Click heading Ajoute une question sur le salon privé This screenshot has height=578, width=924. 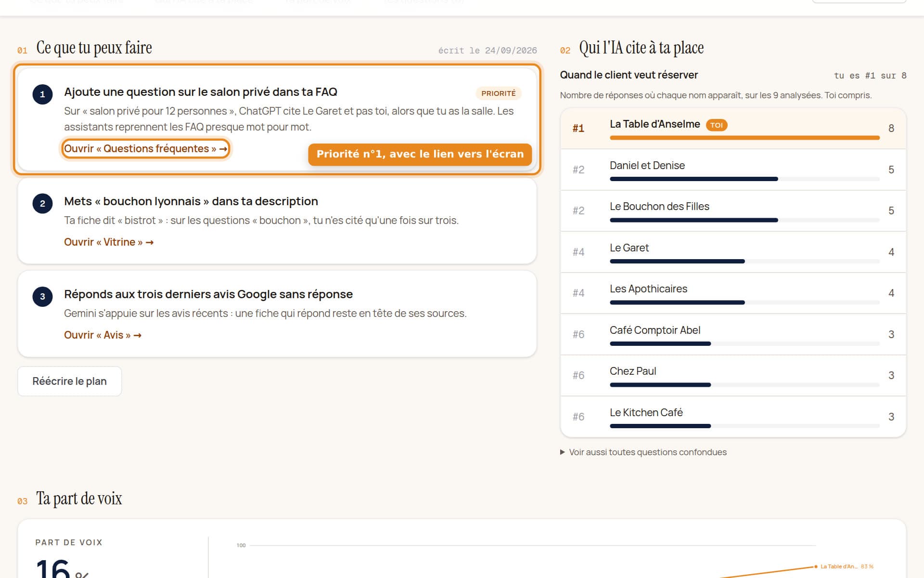click(x=201, y=92)
